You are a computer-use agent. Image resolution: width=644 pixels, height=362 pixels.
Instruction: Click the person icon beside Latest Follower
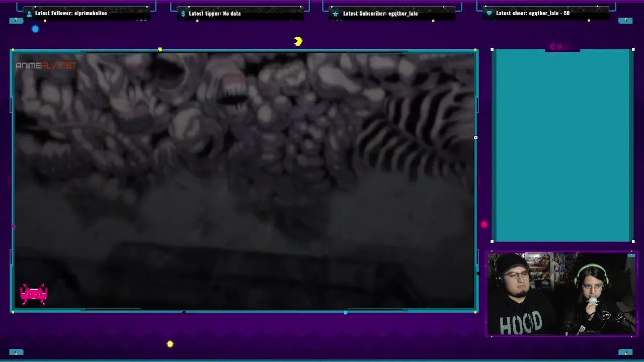[x=29, y=14]
